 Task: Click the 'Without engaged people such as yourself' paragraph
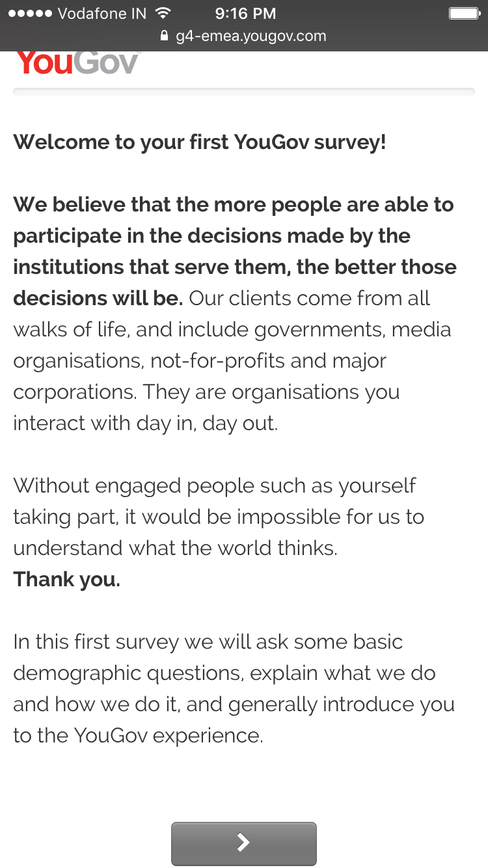click(x=219, y=517)
